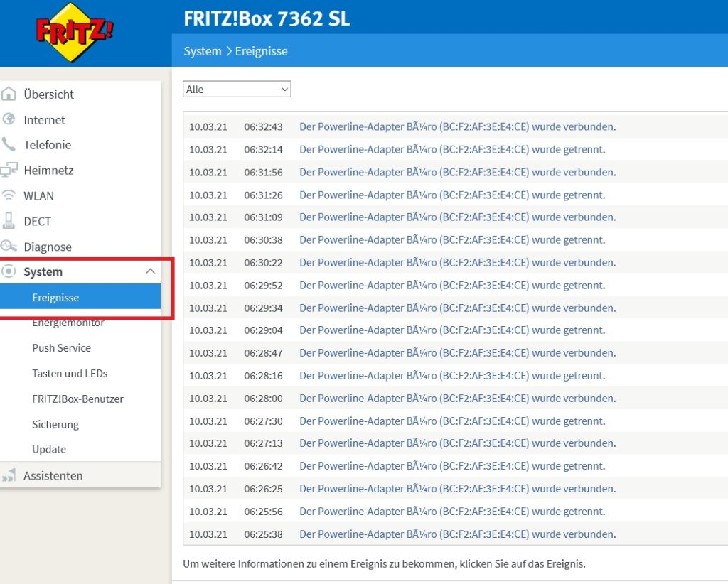Viewport: 728px width, 584px height.
Task: Click the Übersicht house icon
Action: click(x=9, y=94)
